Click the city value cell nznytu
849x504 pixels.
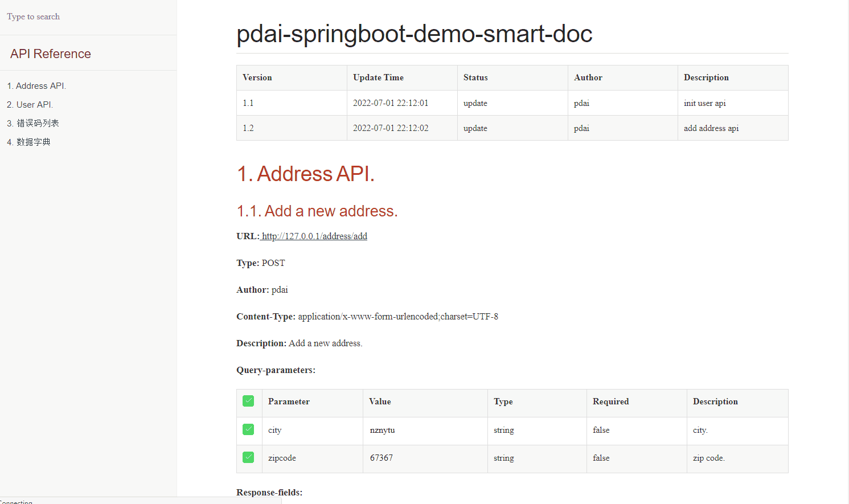(382, 431)
